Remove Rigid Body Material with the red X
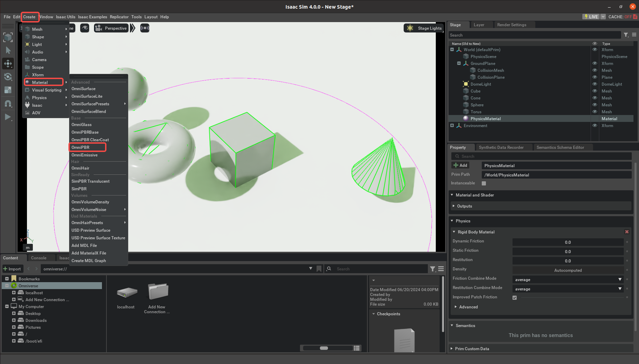The height and width of the screenshot is (364, 639). click(x=627, y=232)
